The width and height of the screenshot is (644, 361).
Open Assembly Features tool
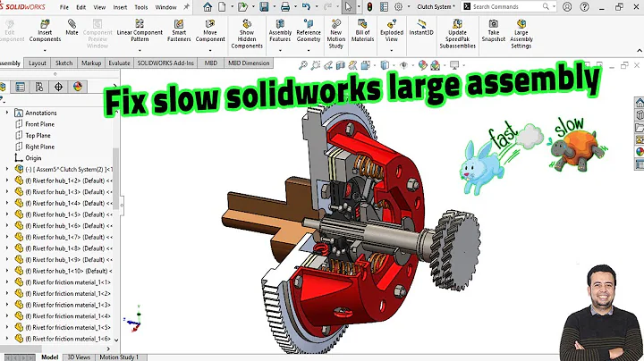[x=280, y=30]
